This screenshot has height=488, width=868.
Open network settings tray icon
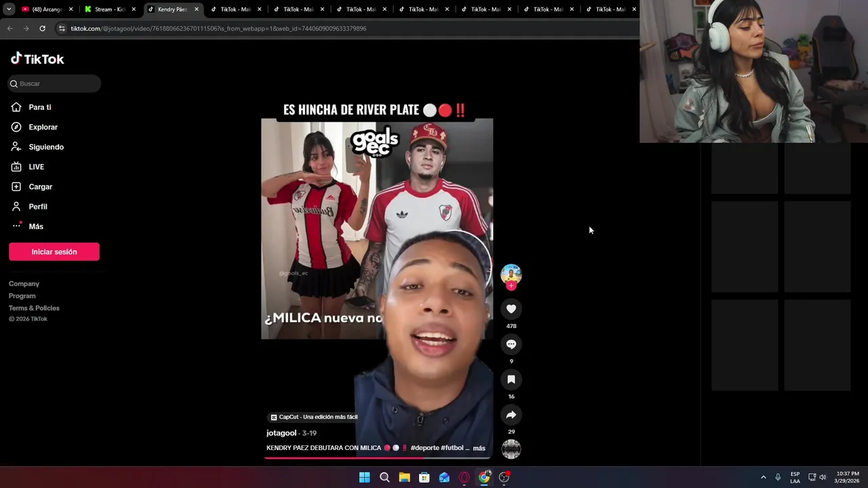pyautogui.click(x=812, y=477)
